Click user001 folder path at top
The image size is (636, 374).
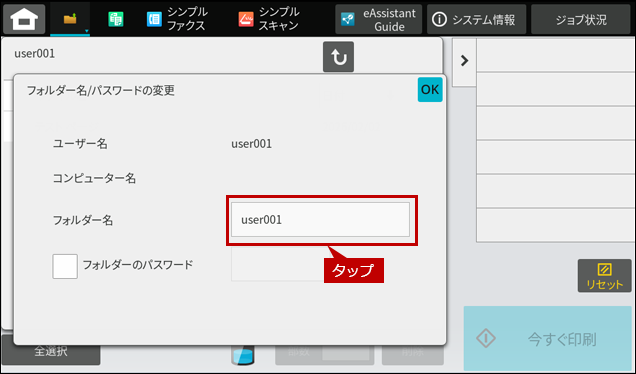click(x=34, y=54)
